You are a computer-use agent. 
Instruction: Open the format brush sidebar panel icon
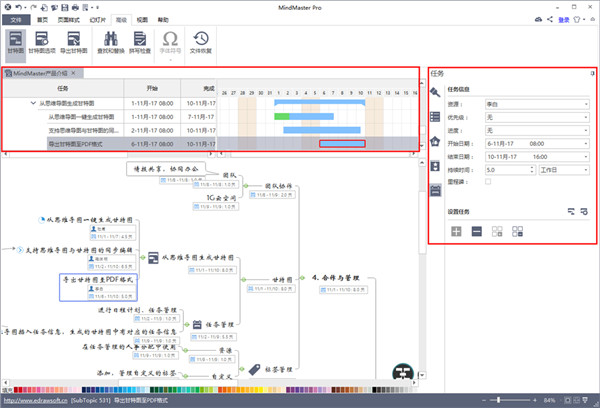[x=435, y=92]
